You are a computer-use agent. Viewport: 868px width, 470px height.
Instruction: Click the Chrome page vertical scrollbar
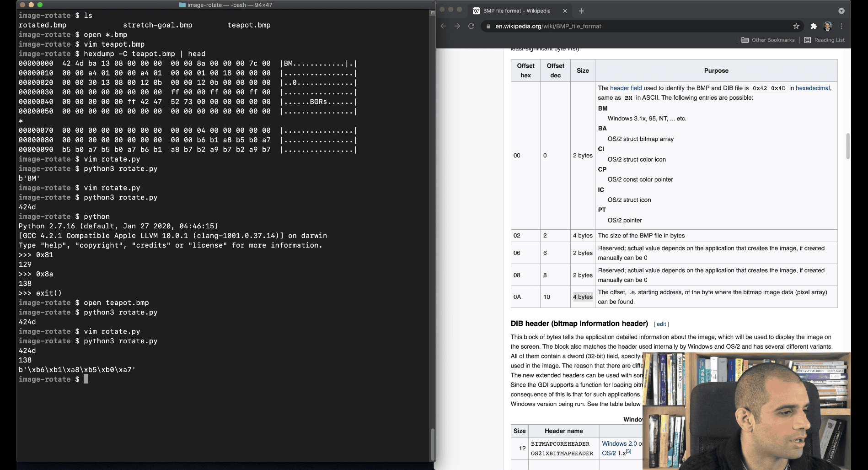(x=848, y=146)
